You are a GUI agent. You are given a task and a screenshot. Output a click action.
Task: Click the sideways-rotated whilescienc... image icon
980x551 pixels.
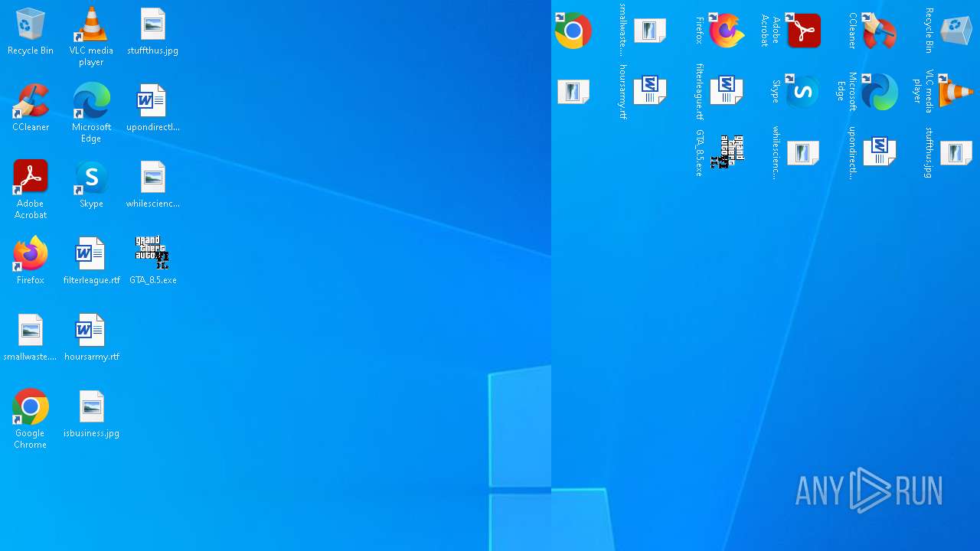(x=803, y=152)
